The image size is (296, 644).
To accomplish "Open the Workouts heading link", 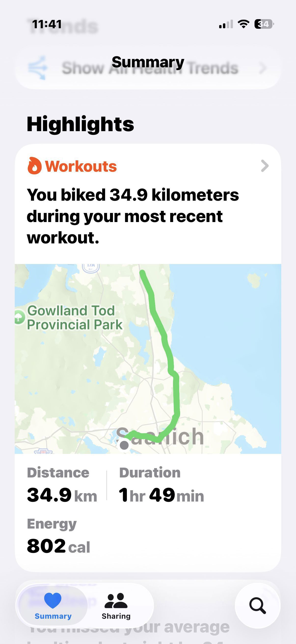I will point(81,166).
